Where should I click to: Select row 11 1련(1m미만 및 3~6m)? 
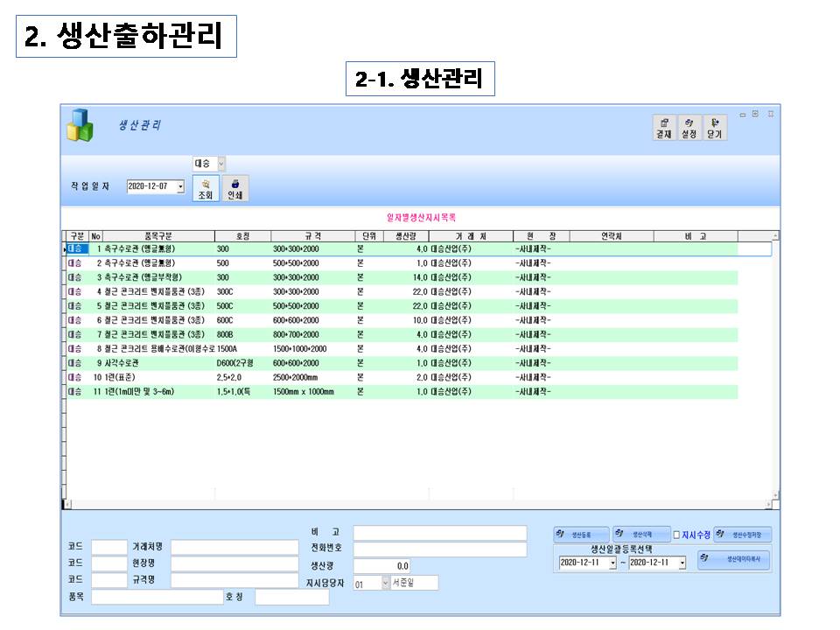point(402,392)
